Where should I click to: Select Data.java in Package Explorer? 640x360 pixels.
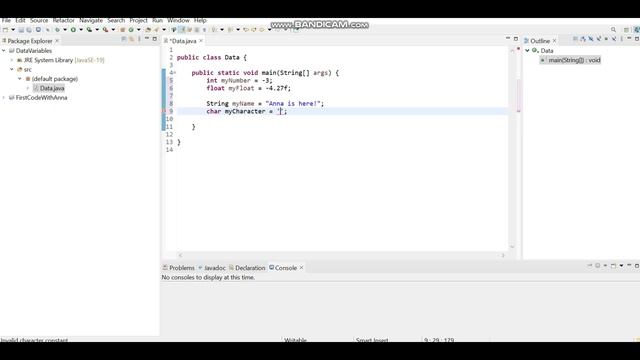(49, 88)
